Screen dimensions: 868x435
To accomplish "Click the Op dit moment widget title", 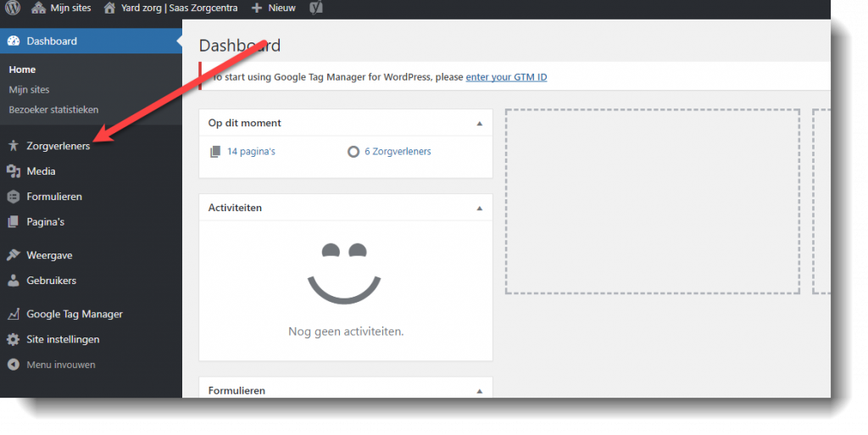I will [245, 123].
